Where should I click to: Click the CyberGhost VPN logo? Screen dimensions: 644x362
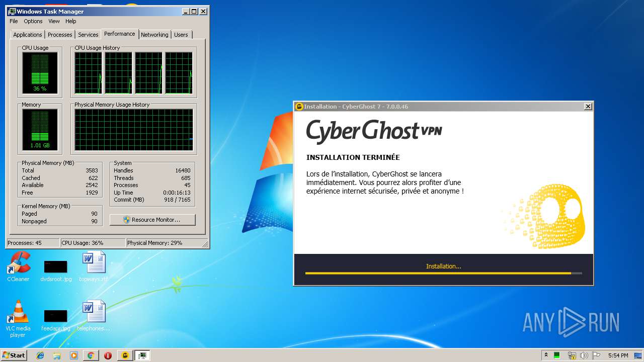pyautogui.click(x=374, y=131)
